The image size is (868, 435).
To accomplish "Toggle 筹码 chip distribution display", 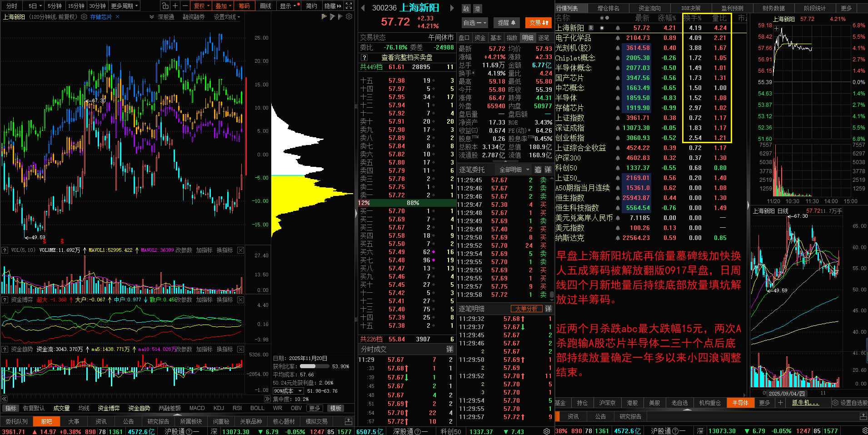I will pos(244,6).
